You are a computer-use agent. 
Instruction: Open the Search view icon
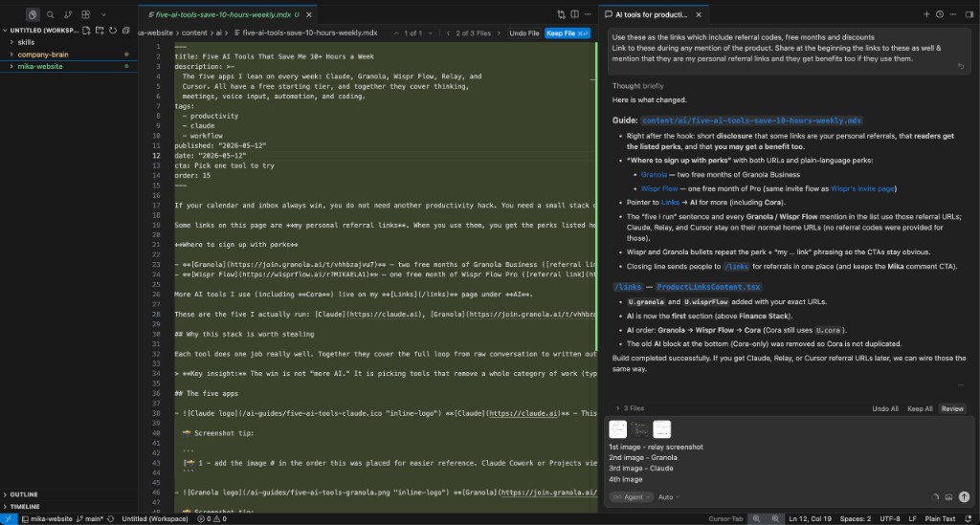click(x=50, y=14)
